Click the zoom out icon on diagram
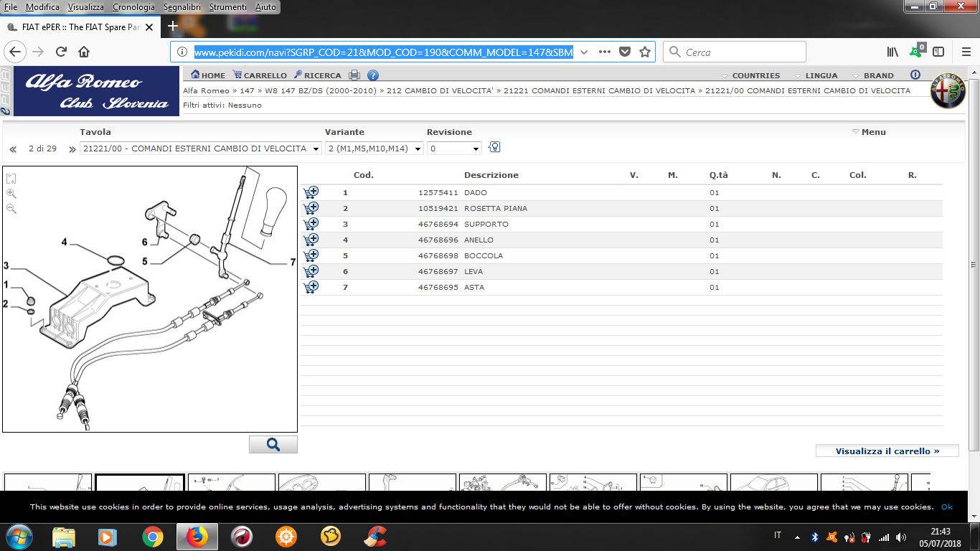 (11, 209)
